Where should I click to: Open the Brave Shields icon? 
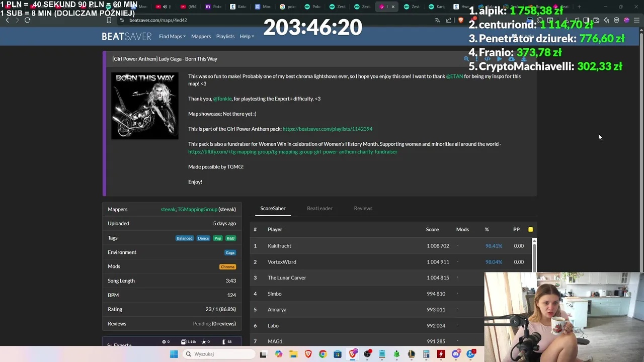[460, 20]
